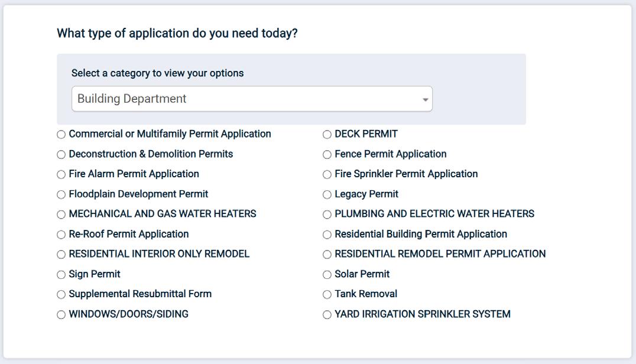
Task: Open the Building Department category dropdown
Action: pos(252,99)
